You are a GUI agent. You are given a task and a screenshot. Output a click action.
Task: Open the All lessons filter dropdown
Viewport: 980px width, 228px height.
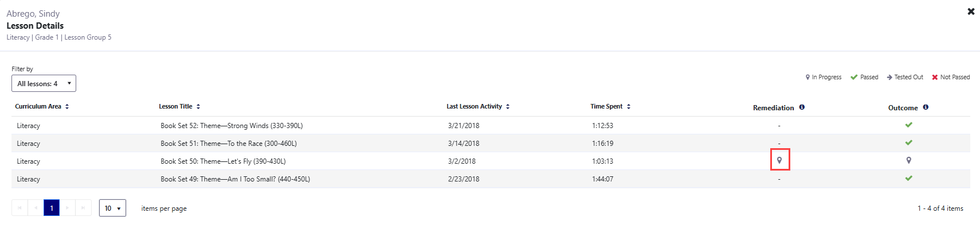click(x=44, y=83)
